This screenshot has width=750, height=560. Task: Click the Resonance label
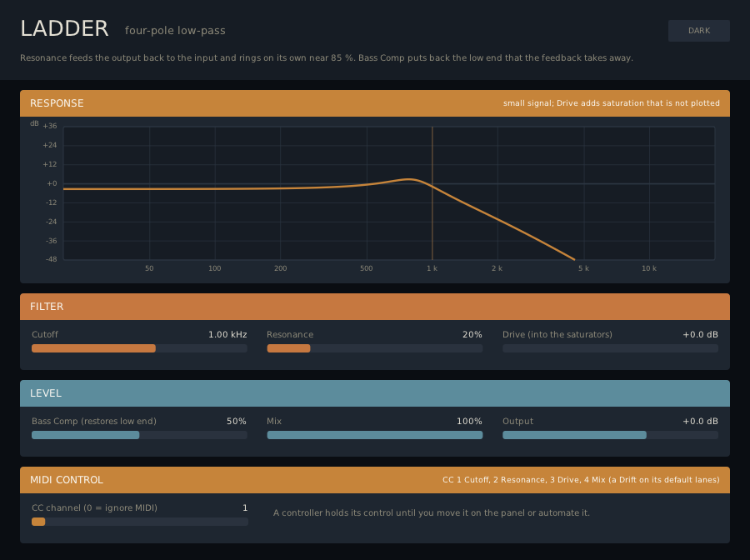[x=290, y=334]
